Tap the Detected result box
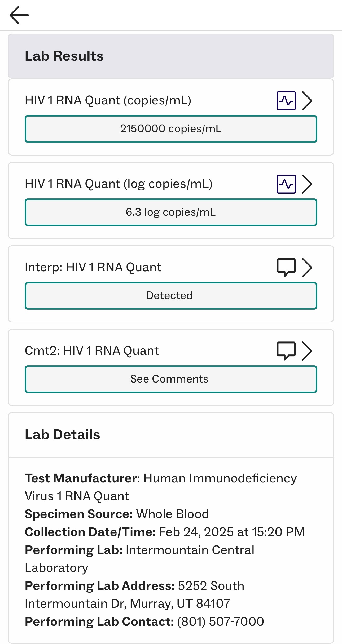 (171, 296)
